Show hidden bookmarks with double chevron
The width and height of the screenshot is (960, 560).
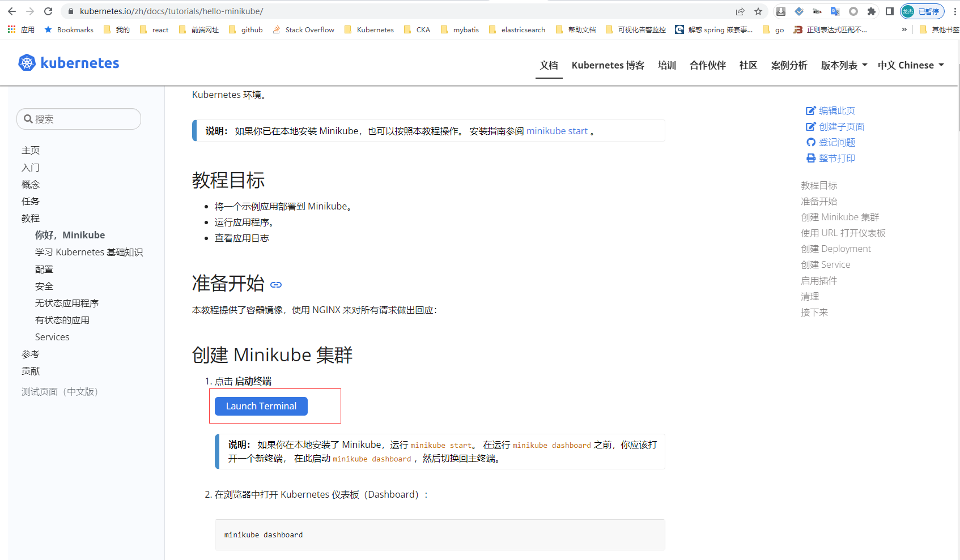(904, 29)
